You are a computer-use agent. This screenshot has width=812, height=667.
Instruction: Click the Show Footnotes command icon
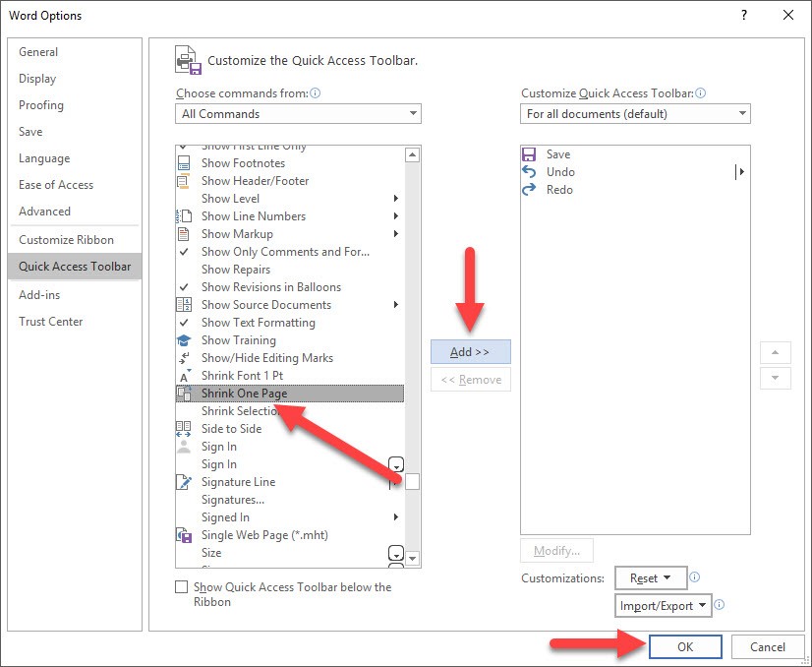(184, 162)
